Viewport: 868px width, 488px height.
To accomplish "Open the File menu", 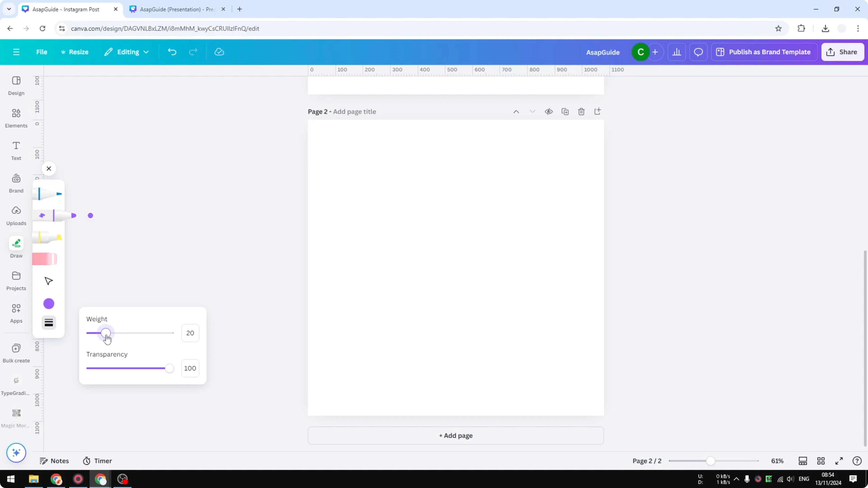I will pos(42,52).
